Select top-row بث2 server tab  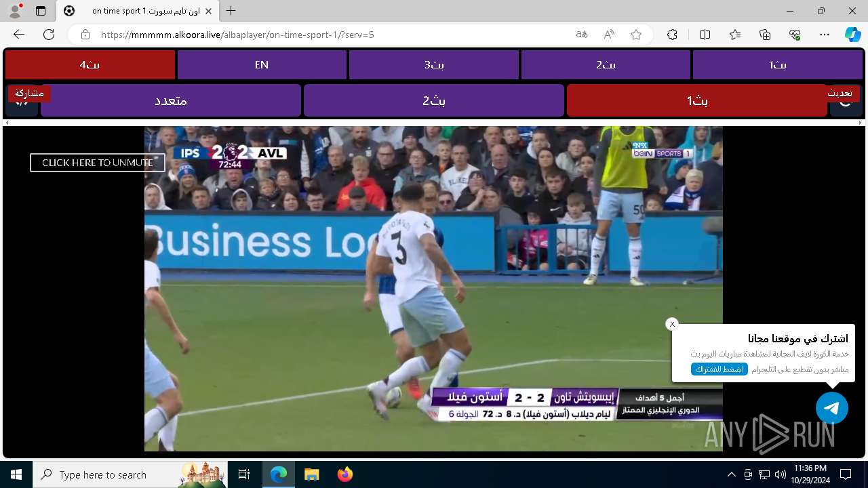[606, 65]
